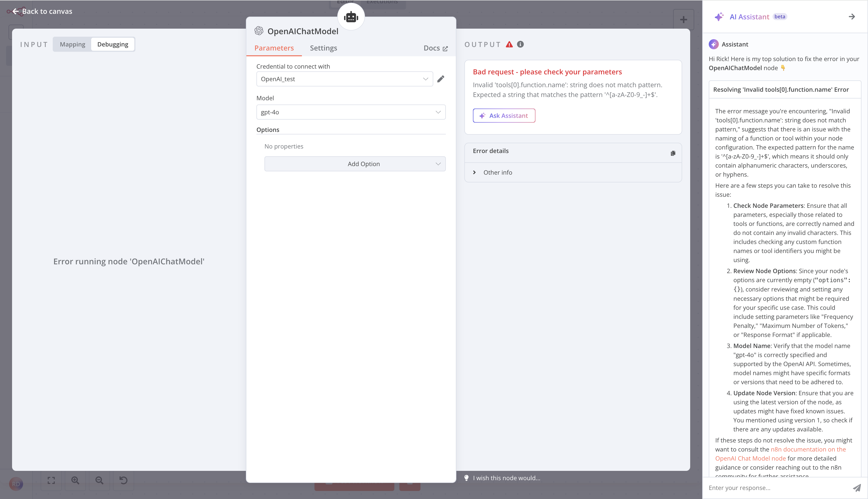This screenshot has height=499, width=868.
Task: Send response with paper plane icon
Action: (857, 488)
